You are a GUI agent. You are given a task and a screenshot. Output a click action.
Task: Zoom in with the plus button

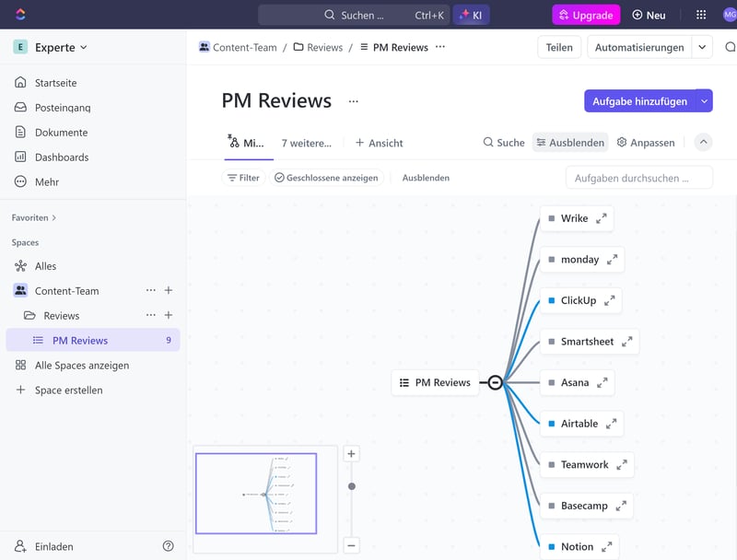click(351, 454)
